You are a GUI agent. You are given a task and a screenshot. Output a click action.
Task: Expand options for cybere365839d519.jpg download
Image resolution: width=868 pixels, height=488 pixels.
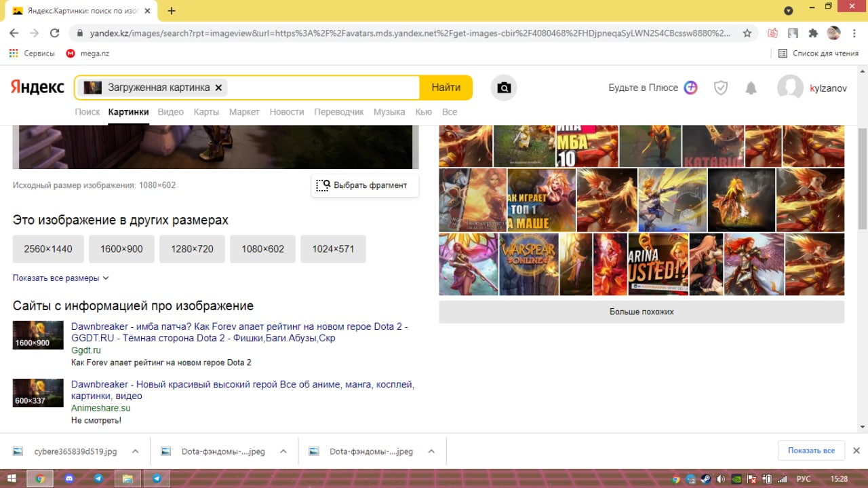pyautogui.click(x=135, y=451)
